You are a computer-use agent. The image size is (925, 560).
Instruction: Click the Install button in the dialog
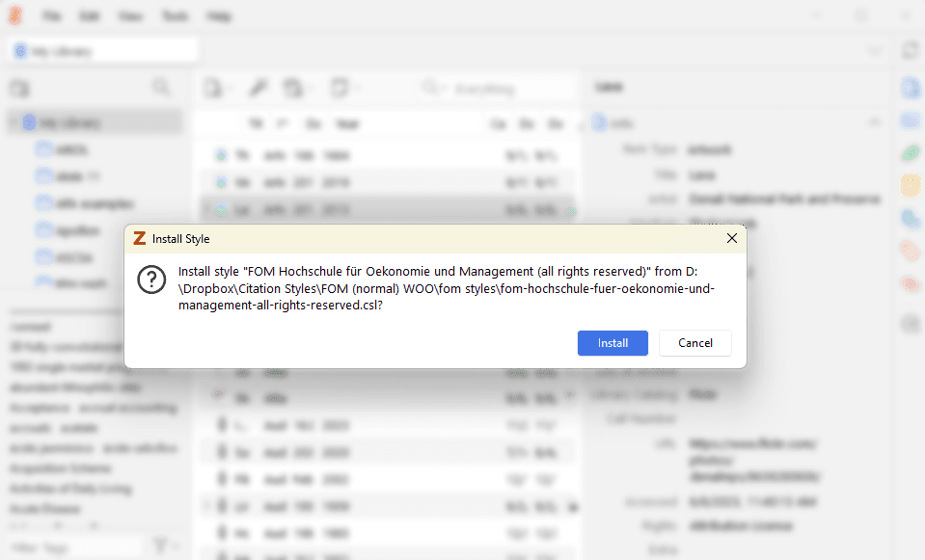[x=612, y=343]
